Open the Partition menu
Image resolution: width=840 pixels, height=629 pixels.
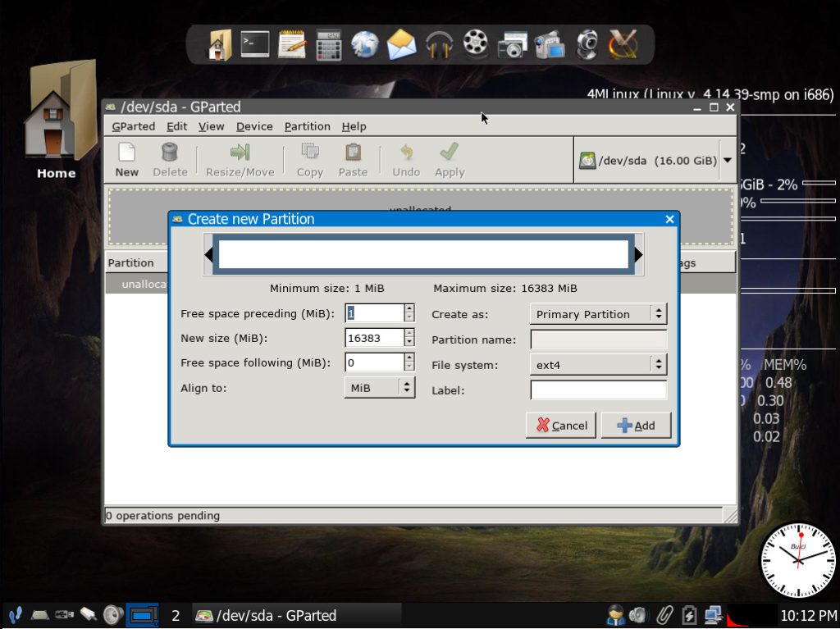[307, 126]
